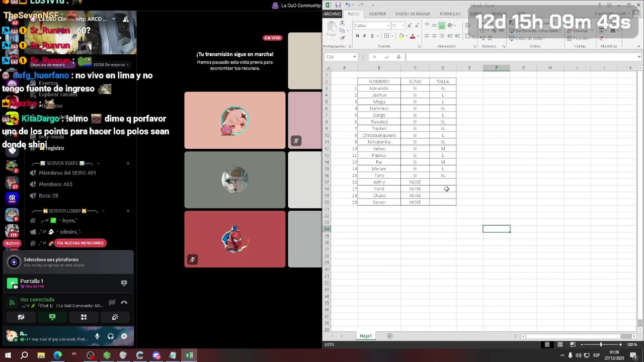Undo last action in Excel
The image size is (644, 362).
[x=347, y=5]
